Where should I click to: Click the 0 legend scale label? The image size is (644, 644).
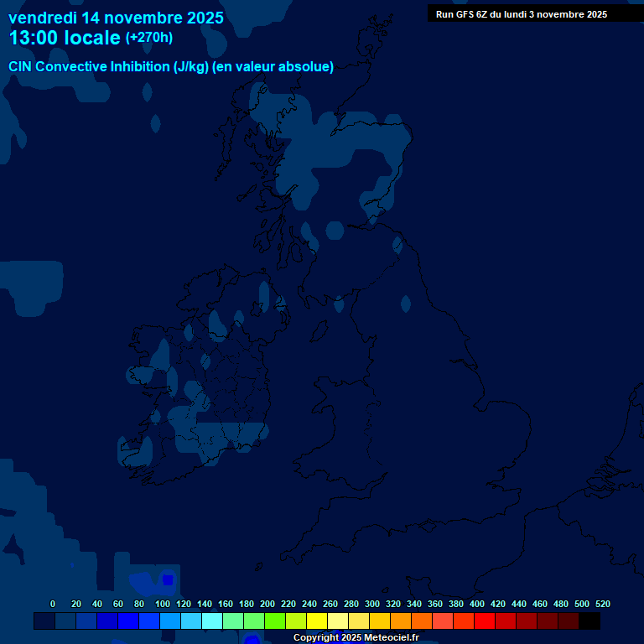[x=53, y=604]
